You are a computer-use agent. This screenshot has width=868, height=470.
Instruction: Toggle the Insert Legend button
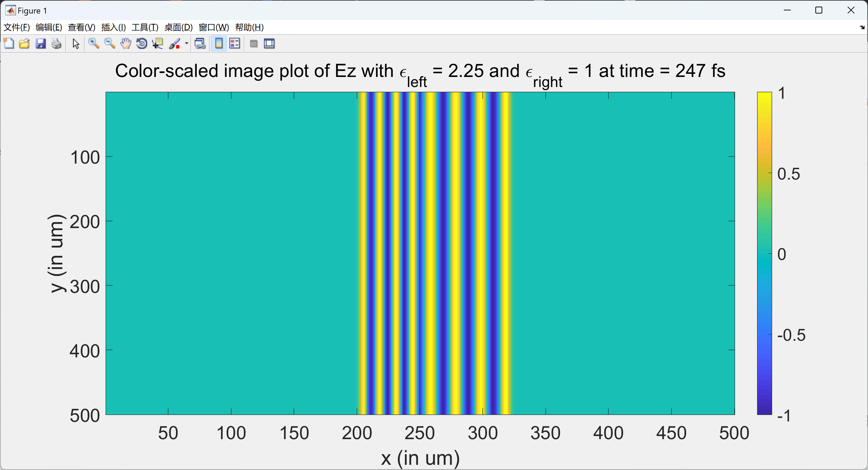point(235,44)
